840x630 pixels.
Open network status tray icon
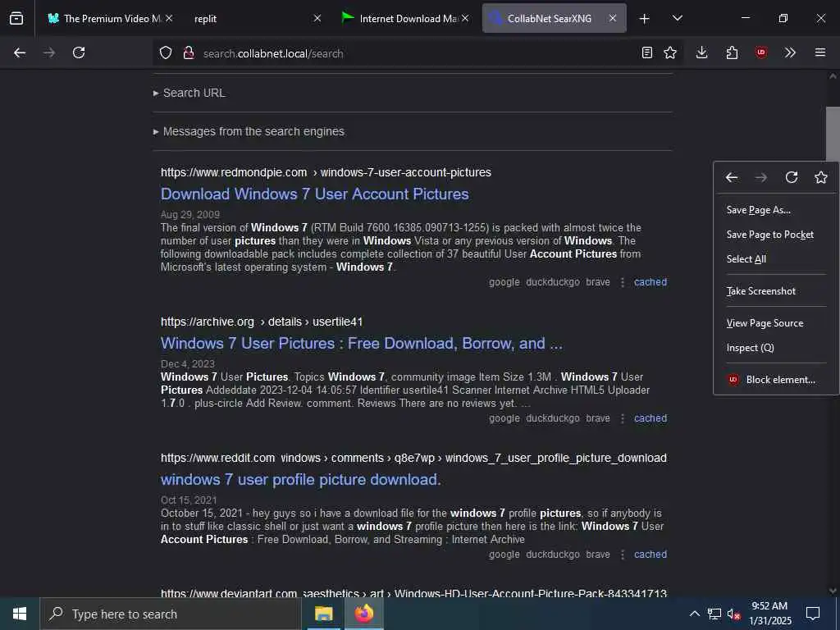714,614
